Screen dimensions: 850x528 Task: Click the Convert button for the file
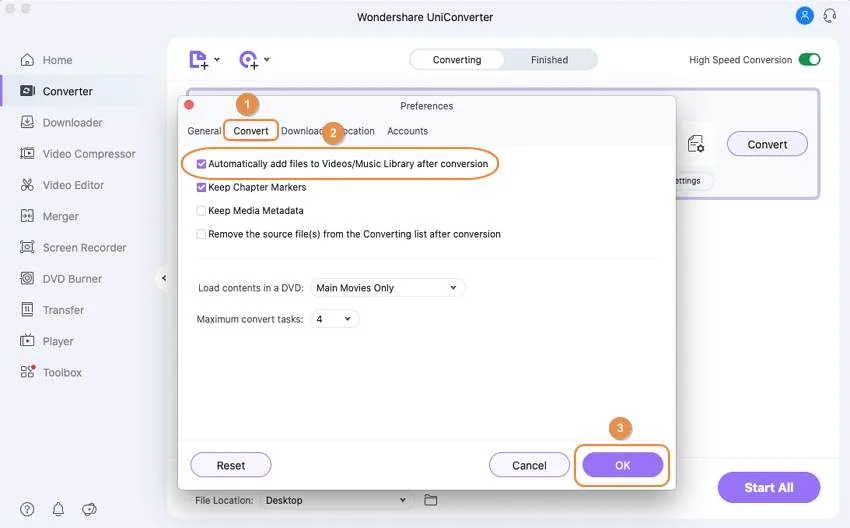[x=767, y=144]
